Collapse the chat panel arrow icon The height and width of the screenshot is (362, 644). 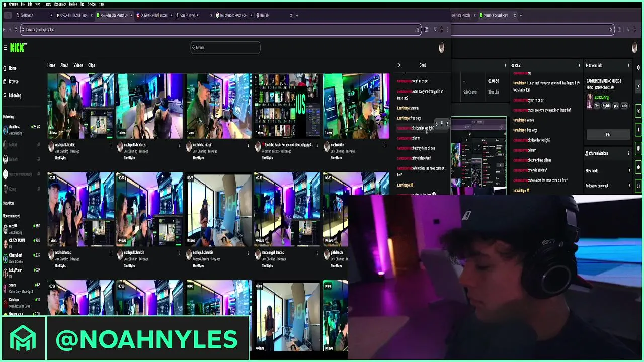(x=398, y=65)
